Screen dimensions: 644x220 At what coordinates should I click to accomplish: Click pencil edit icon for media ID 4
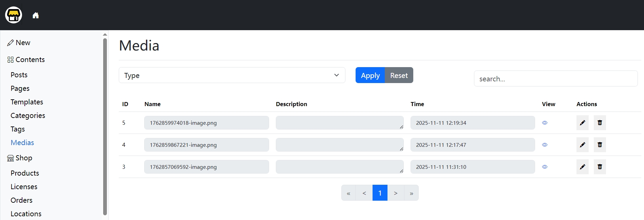click(x=582, y=145)
